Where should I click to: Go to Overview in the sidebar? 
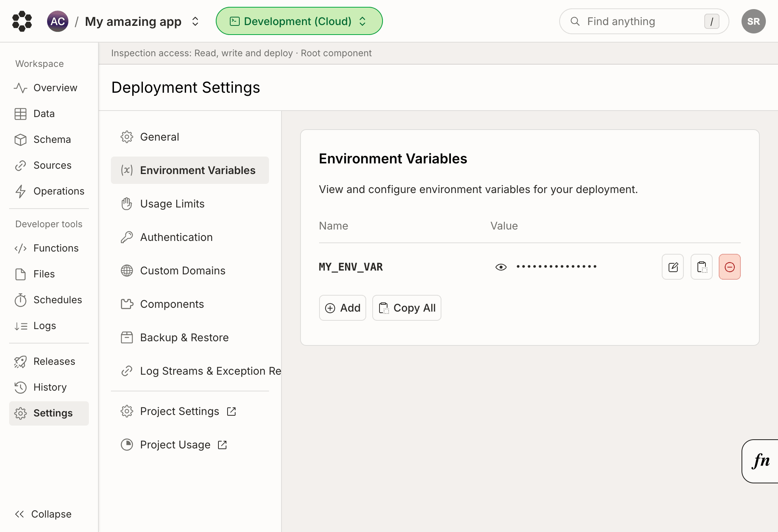coord(49,88)
